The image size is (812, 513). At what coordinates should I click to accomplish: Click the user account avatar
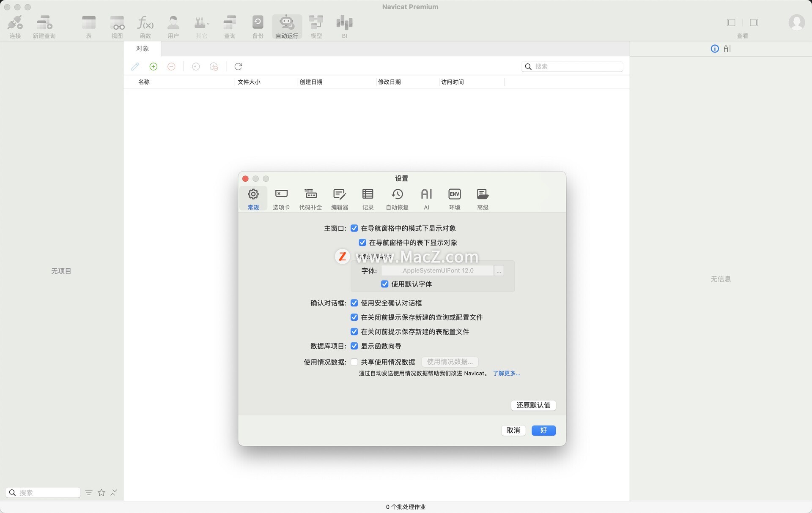coord(797,22)
